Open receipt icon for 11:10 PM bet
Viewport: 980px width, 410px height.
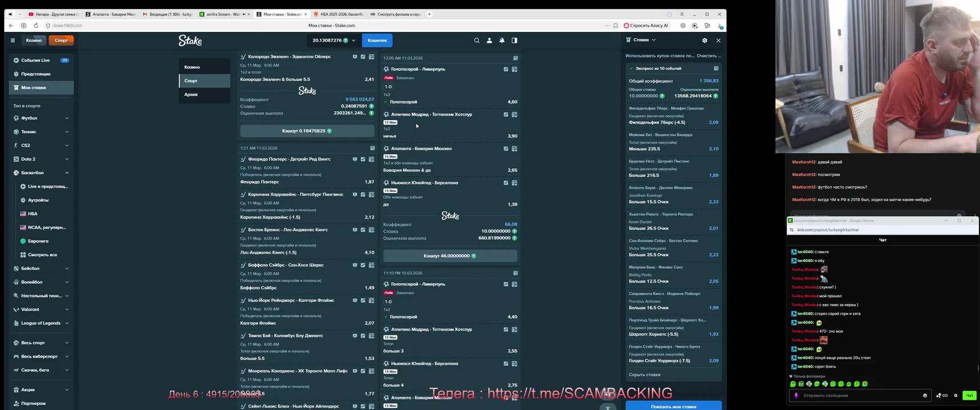coord(515,273)
